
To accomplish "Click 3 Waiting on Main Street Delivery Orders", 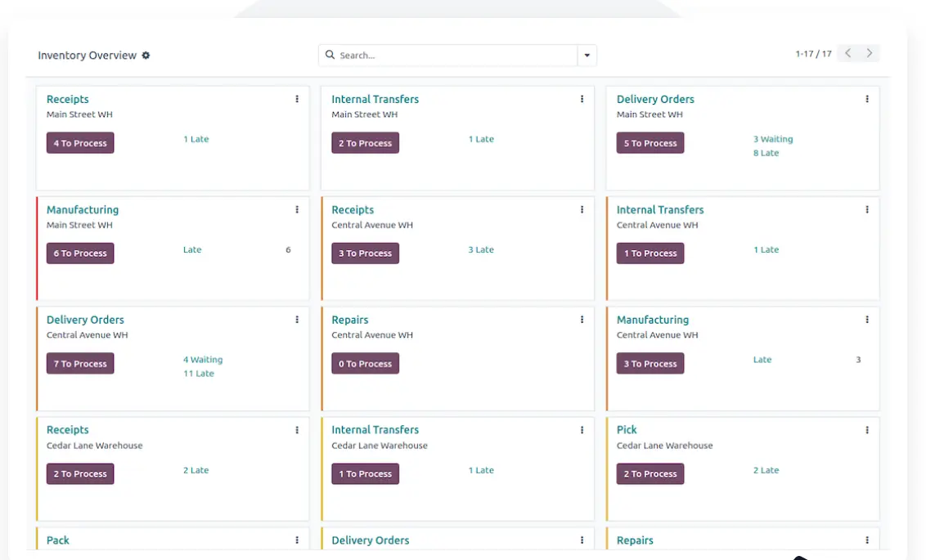I will 773,139.
